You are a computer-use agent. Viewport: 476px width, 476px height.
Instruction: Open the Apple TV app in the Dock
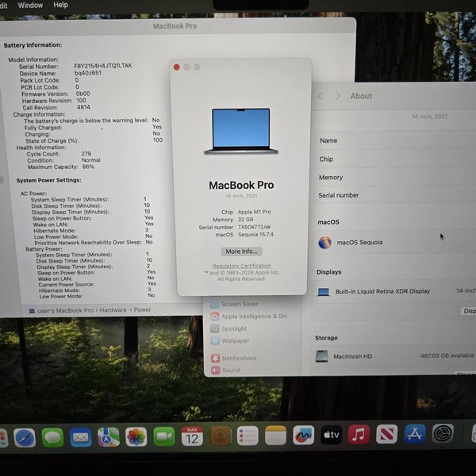331,435
